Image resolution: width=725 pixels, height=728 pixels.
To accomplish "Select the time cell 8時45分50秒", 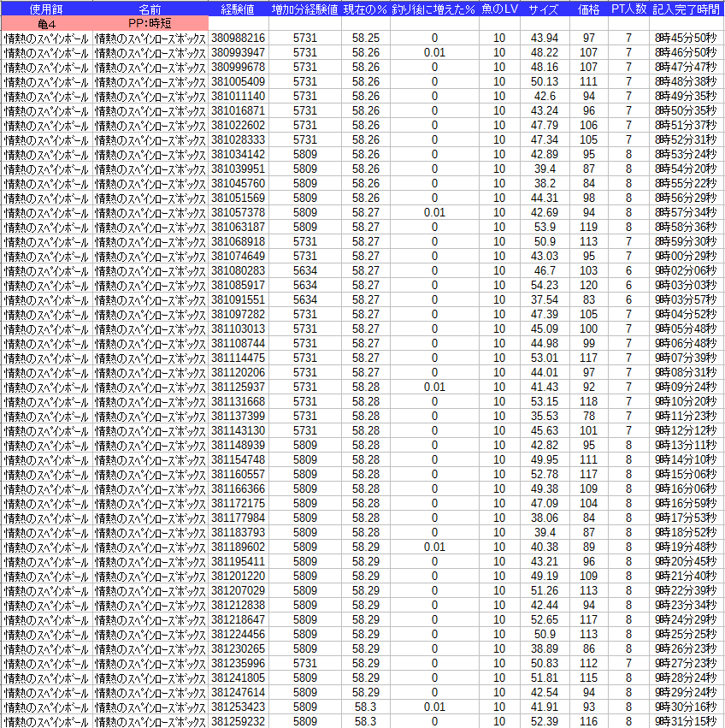I will pyautogui.click(x=686, y=38).
